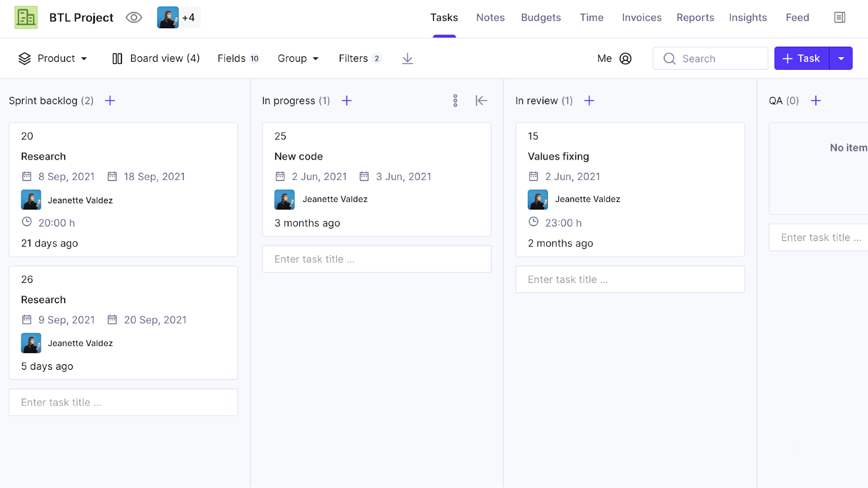Open the Product dropdown
This screenshot has width=868, height=488.
[x=53, y=58]
